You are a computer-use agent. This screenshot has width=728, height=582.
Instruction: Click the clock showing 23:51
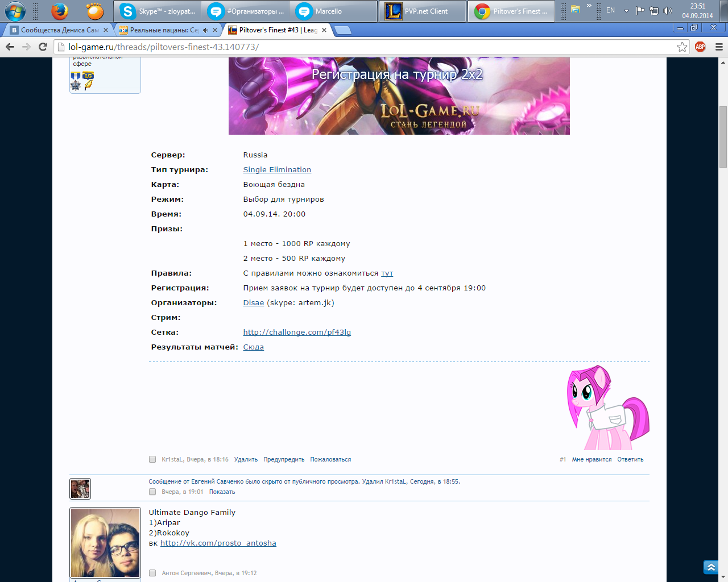coord(697,11)
